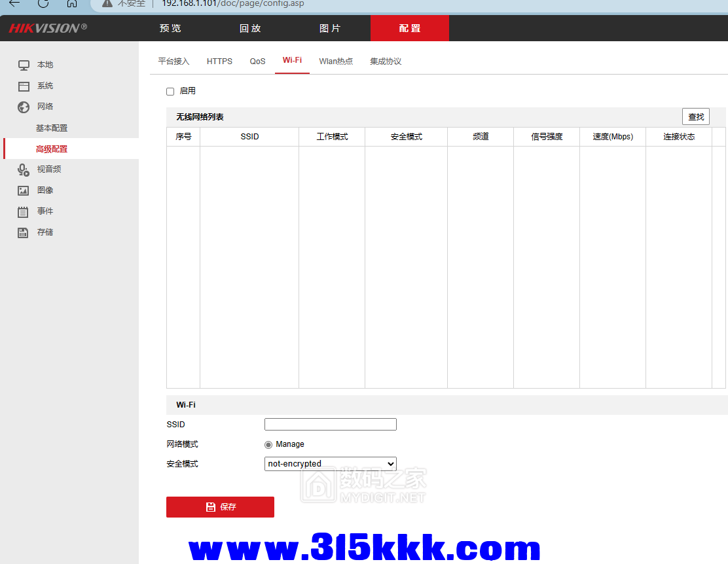Viewport: 728px width, 564px height.
Task: Click the not-secure warning icon
Action: tap(107, 3)
